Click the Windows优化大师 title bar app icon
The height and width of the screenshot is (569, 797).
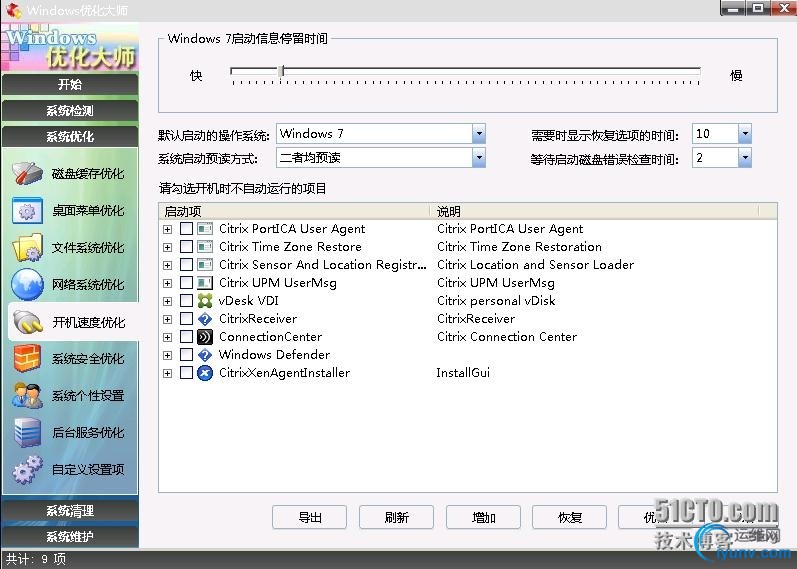point(14,10)
